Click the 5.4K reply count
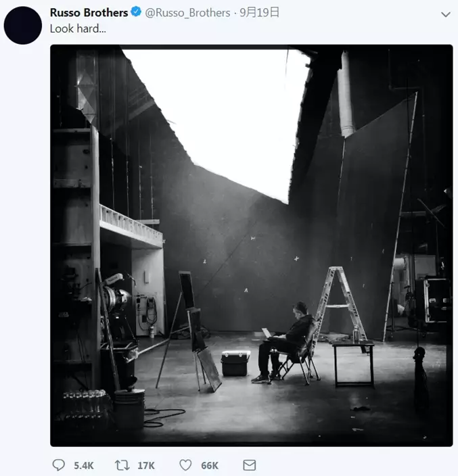Image resolution: width=458 pixels, height=476 pixels. point(83,465)
